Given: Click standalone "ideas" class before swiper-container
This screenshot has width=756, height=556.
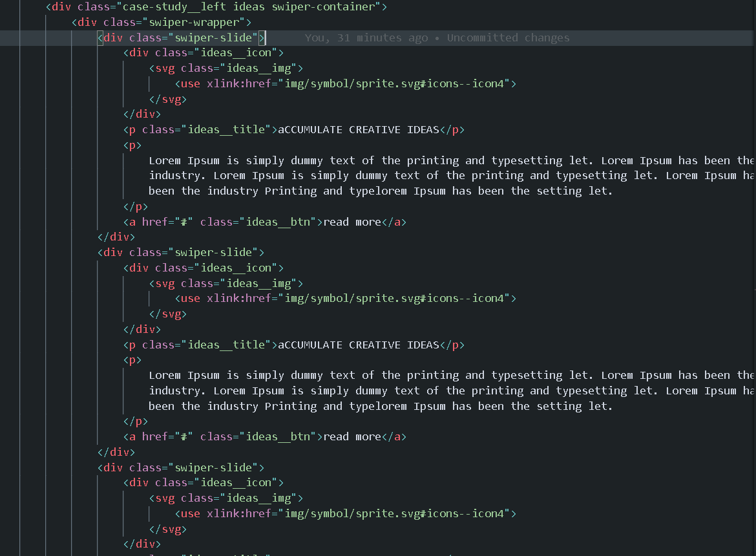Looking at the screenshot, I should click(x=249, y=6).
